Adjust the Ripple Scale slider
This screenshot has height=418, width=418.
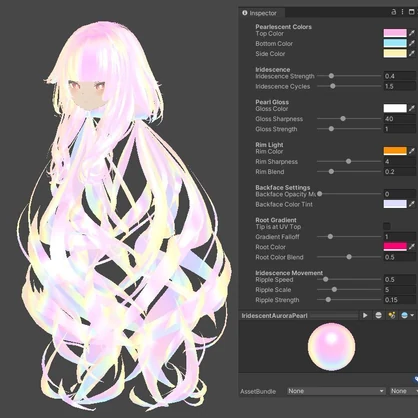click(x=349, y=289)
